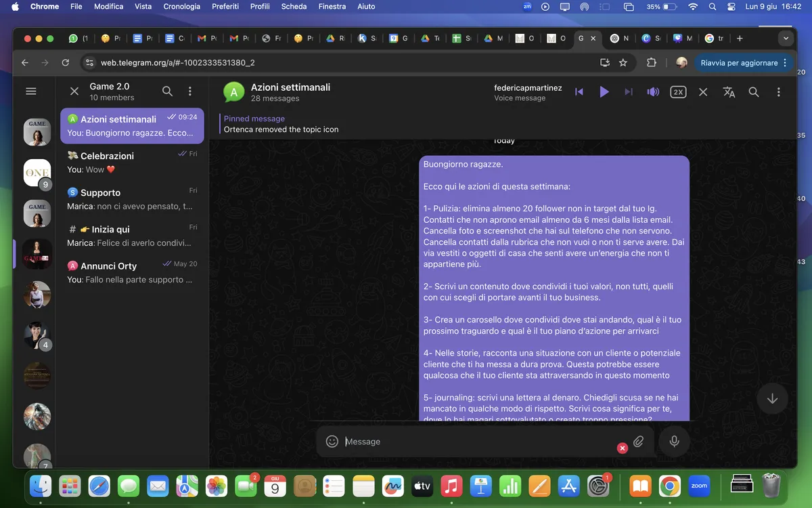Open the Inizia qui topic
812x508 pixels.
coord(132,236)
